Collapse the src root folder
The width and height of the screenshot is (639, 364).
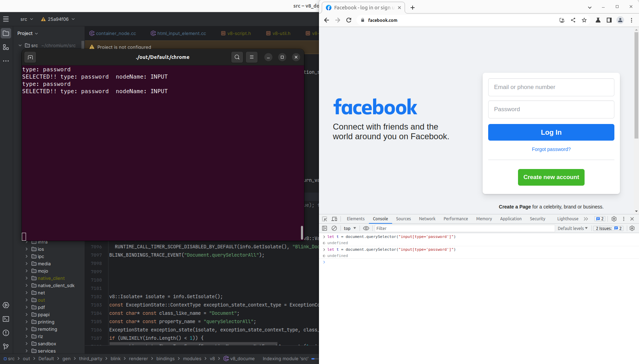(20, 45)
